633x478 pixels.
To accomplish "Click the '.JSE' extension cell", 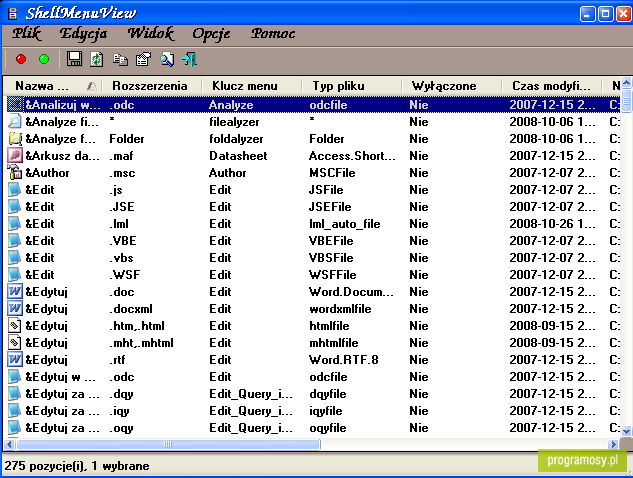I will [x=122, y=206].
